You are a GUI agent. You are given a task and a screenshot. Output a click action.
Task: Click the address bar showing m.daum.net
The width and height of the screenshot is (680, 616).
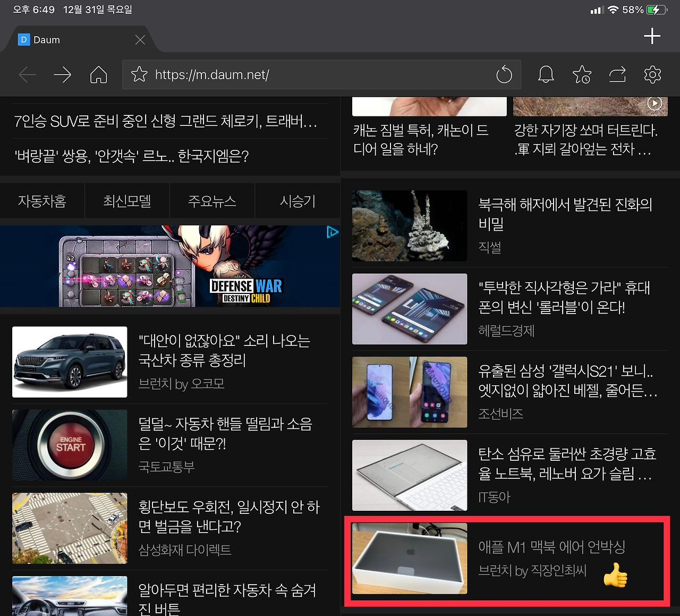point(321,74)
